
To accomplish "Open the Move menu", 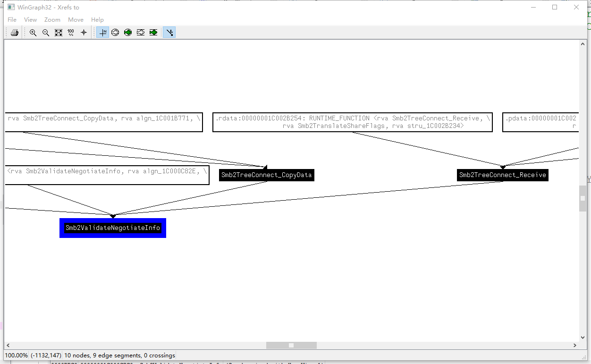I will [76, 20].
